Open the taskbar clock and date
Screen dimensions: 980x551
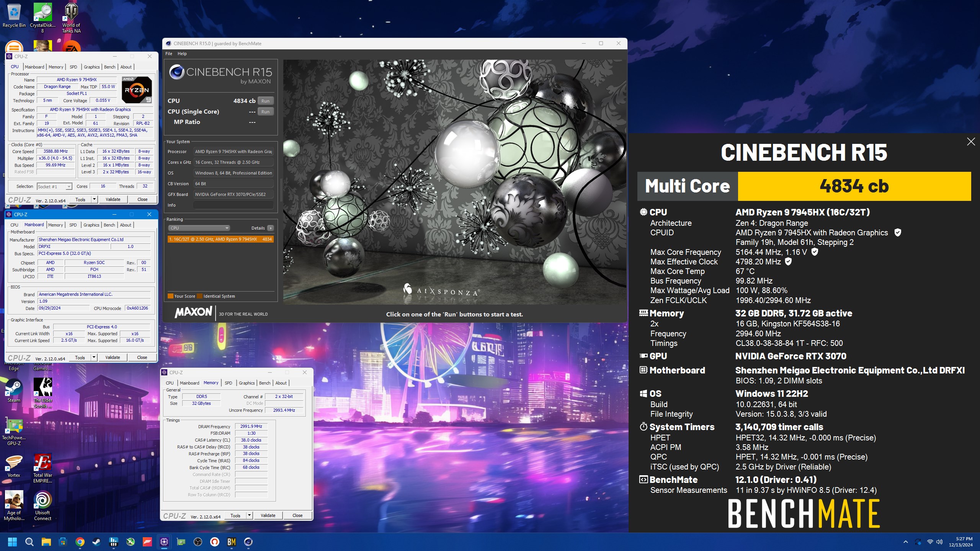(x=961, y=542)
